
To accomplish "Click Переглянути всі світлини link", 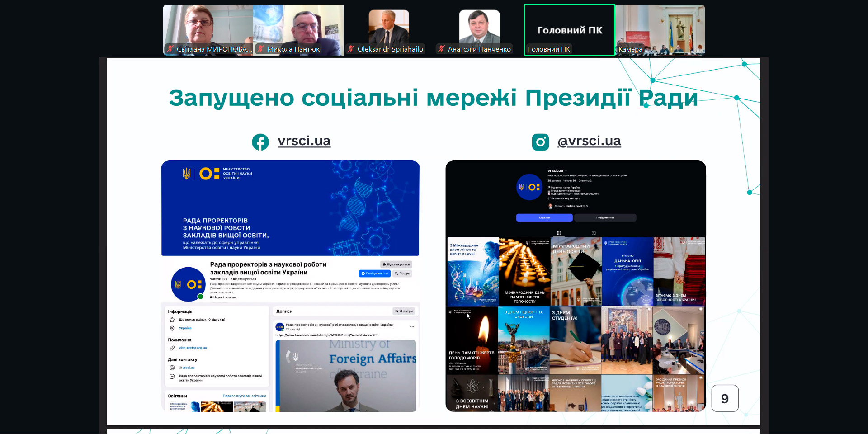I will click(244, 396).
